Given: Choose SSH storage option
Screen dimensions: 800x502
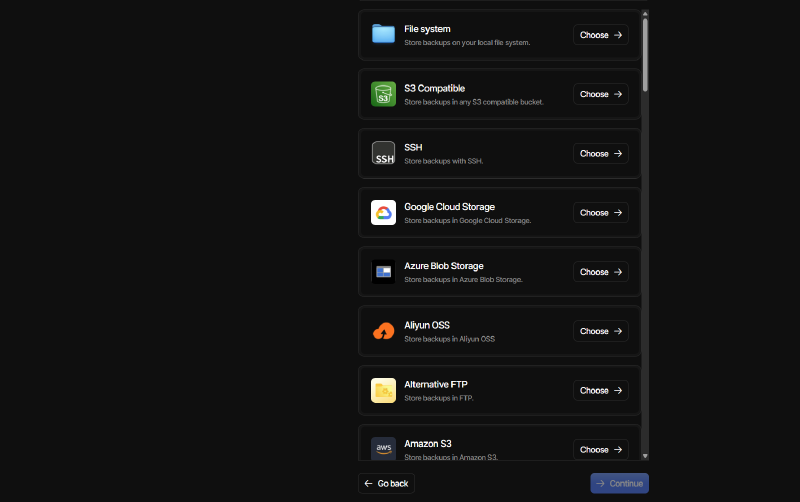Looking at the screenshot, I should [x=601, y=153].
